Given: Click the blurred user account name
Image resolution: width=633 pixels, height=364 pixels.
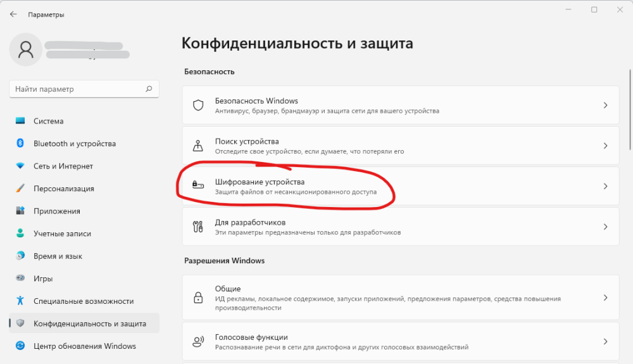Looking at the screenshot, I should tap(87, 50).
